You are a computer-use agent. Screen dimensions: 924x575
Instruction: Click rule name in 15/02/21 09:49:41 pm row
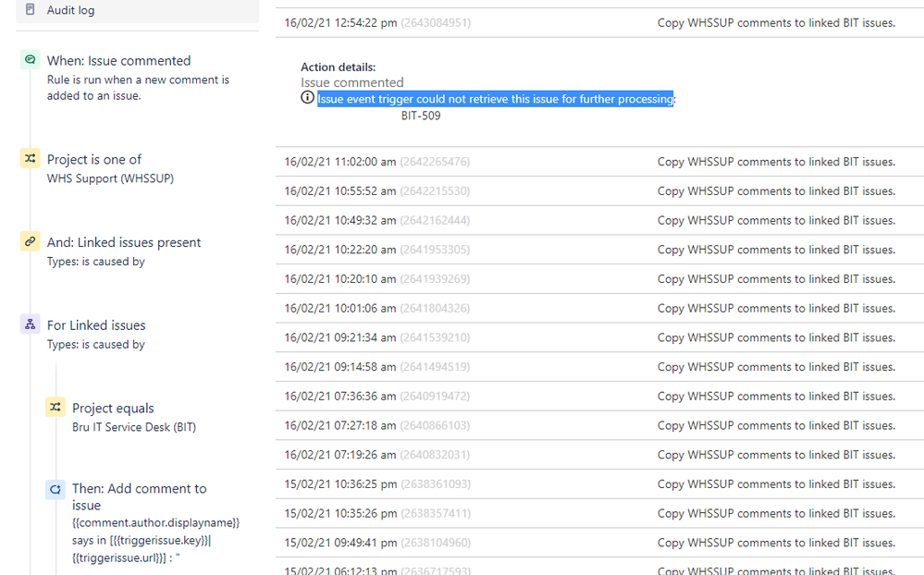coord(777,543)
